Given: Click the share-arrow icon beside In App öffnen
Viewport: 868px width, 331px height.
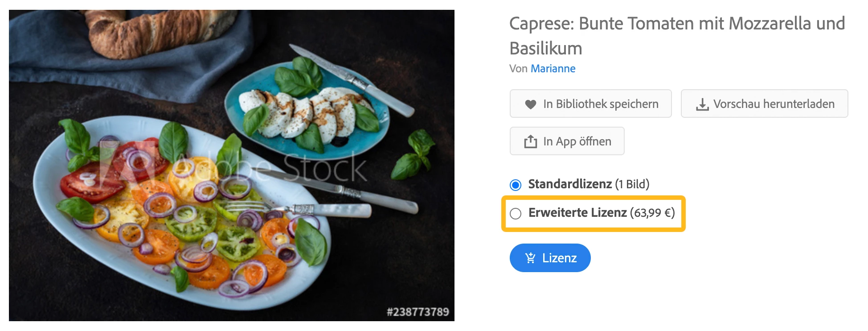Looking at the screenshot, I should [x=530, y=141].
